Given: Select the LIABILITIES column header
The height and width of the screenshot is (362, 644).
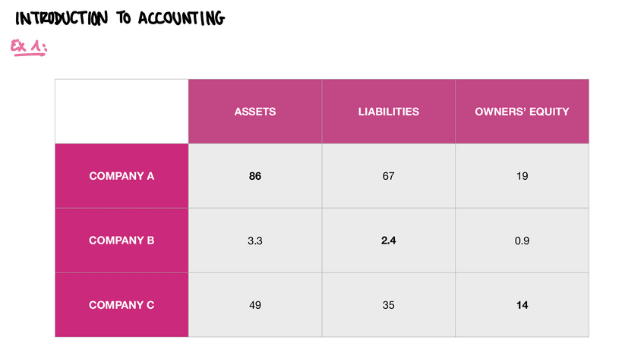Looking at the screenshot, I should point(388,112).
